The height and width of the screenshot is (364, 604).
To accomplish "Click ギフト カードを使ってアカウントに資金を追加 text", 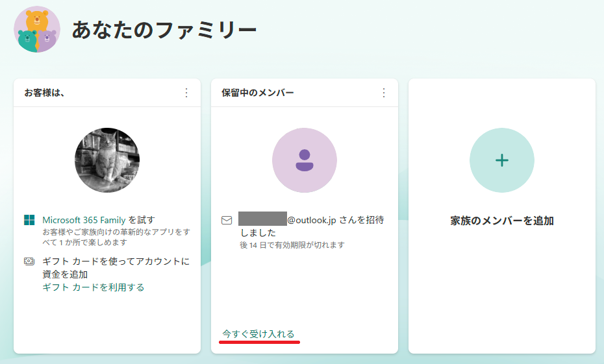I will 116,268.
